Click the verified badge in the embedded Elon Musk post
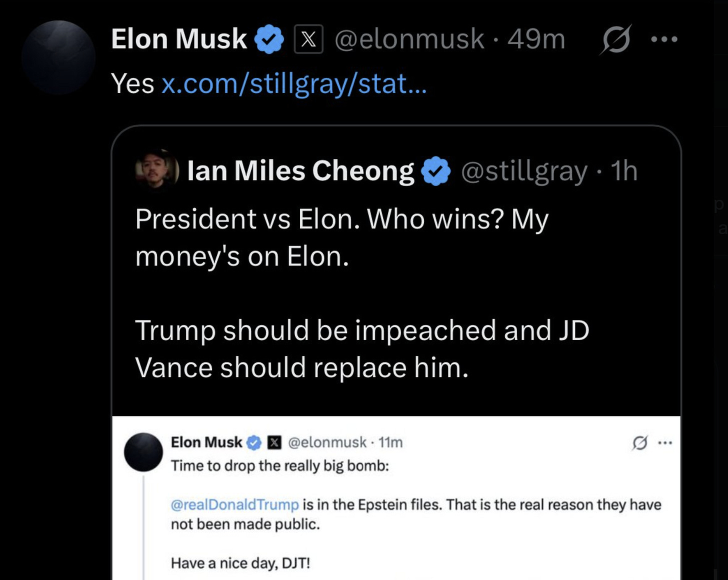Viewport: 728px width, 580px height. [x=254, y=442]
